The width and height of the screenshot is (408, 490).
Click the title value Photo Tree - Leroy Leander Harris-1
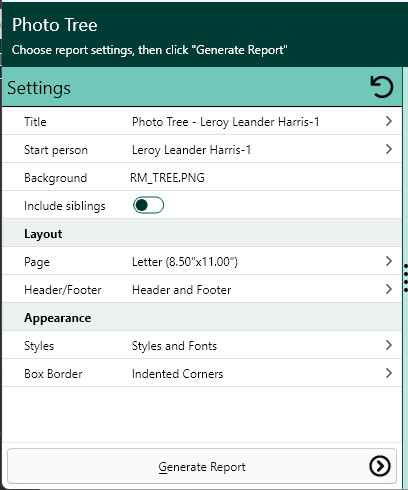pyautogui.click(x=226, y=122)
